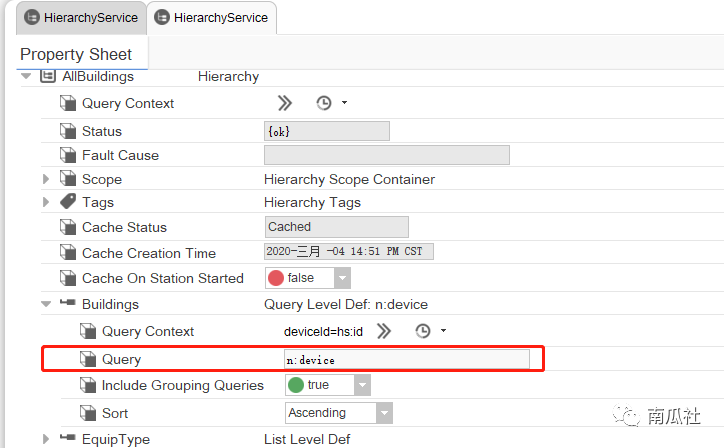Screen dimensions: 724x448
Task: Click the Cache Creation Time value field
Action: click(x=349, y=251)
